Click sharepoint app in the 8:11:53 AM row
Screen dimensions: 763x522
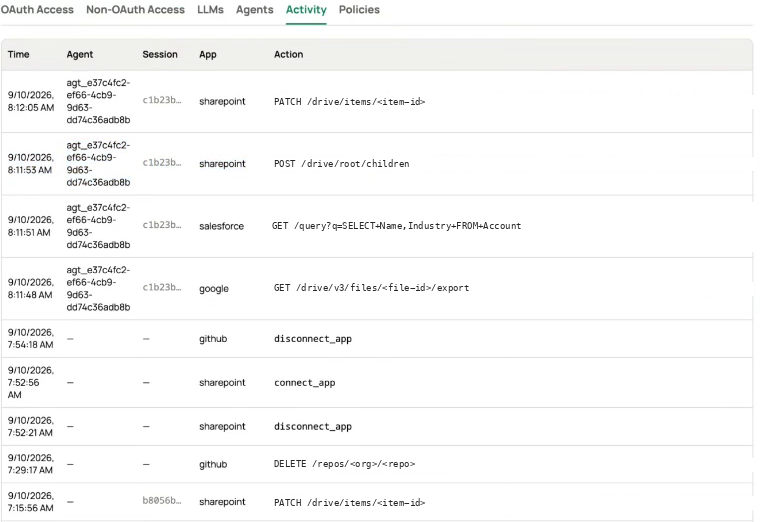tap(222, 164)
